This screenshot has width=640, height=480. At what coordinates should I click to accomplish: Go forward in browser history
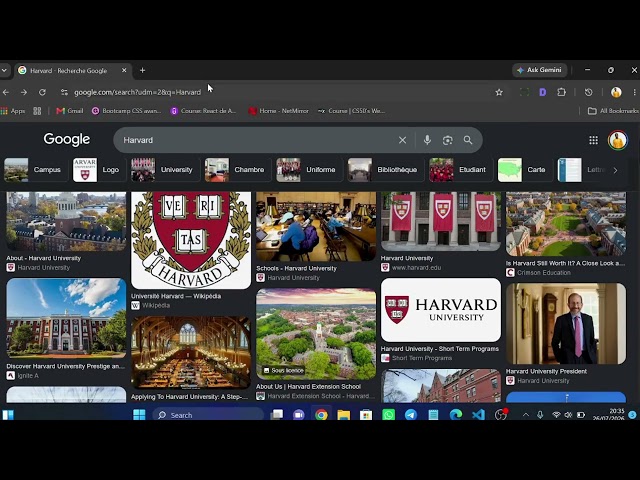click(24, 92)
